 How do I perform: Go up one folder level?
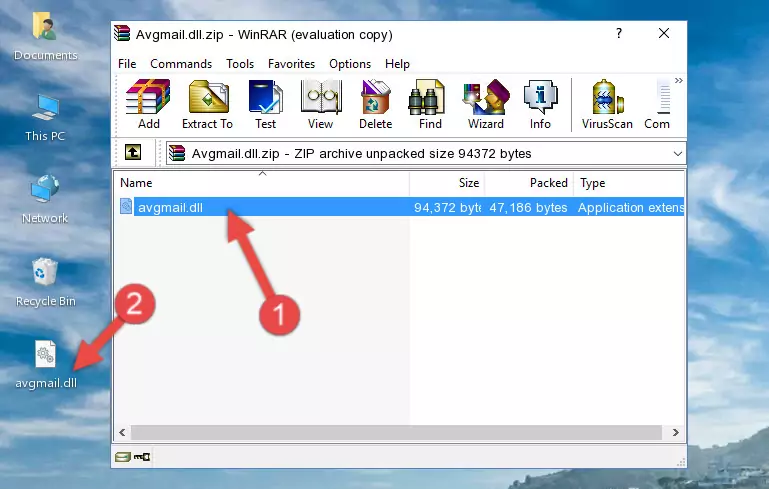pyautogui.click(x=133, y=153)
